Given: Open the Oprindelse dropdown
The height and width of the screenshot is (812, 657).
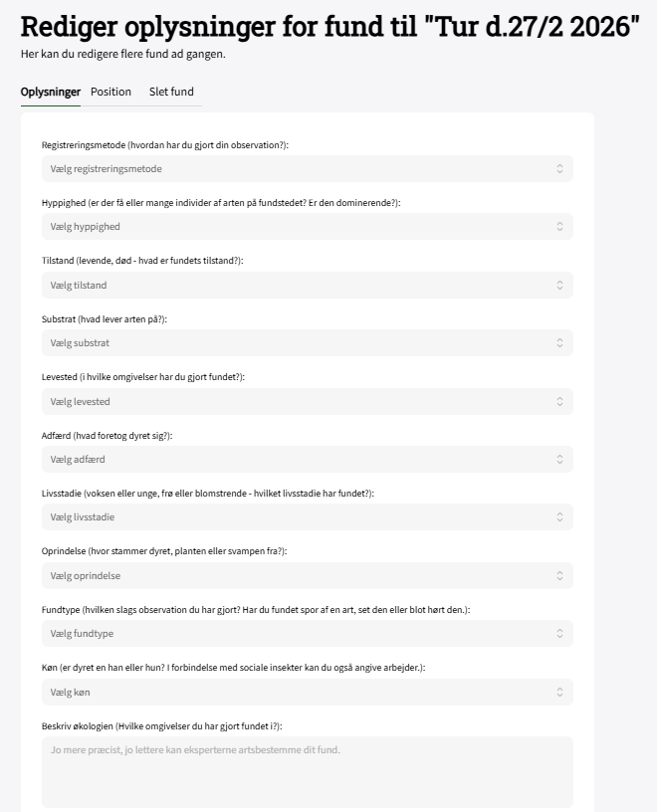Looking at the screenshot, I should (x=307, y=576).
